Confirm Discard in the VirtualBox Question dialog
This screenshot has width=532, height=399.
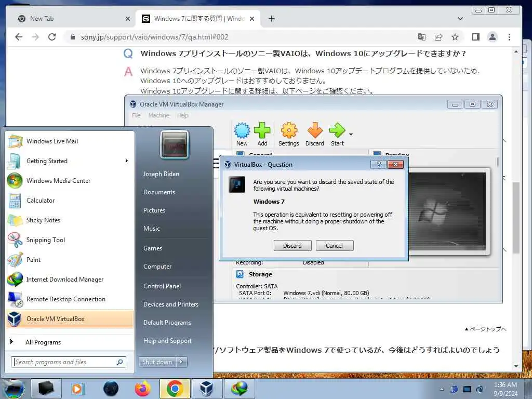(292, 246)
